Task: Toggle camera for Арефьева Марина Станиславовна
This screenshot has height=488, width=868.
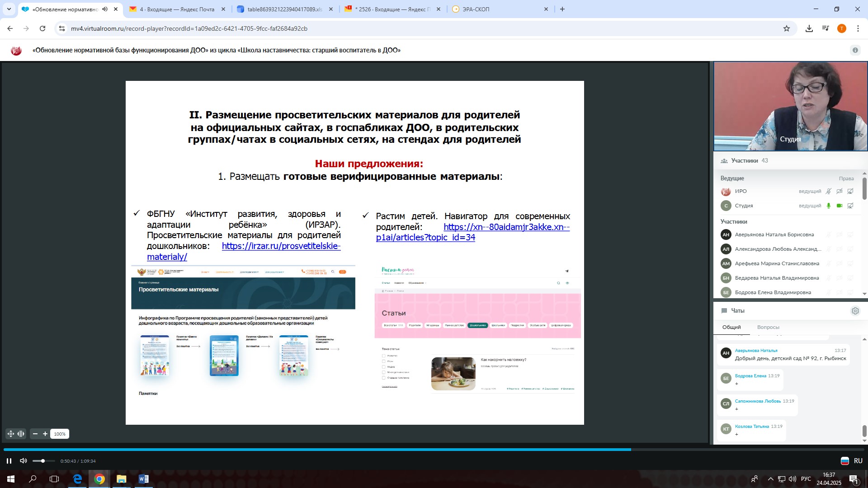Action: click(x=840, y=263)
